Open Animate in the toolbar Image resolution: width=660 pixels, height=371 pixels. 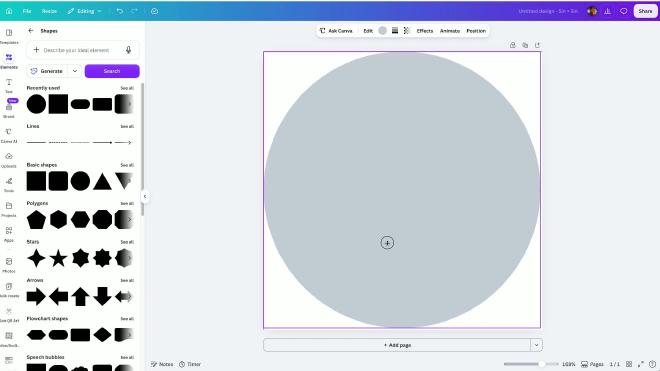[450, 31]
